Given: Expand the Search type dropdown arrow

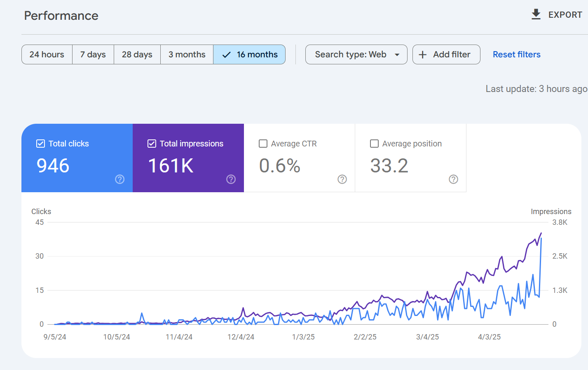Looking at the screenshot, I should 397,54.
